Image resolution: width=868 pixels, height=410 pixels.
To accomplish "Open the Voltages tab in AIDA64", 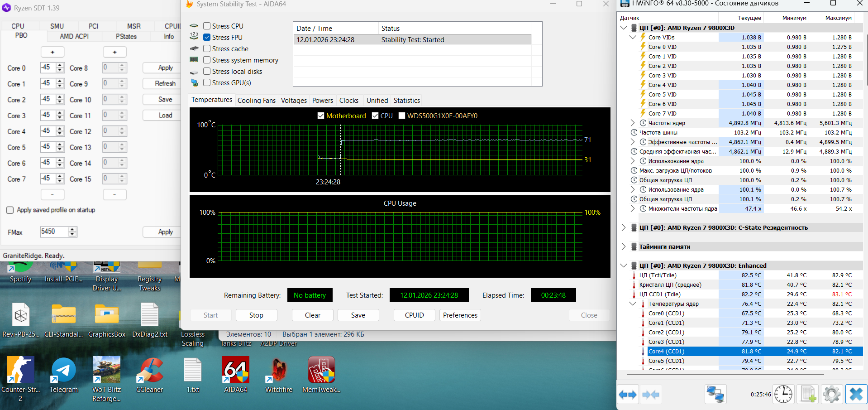I will [x=294, y=101].
